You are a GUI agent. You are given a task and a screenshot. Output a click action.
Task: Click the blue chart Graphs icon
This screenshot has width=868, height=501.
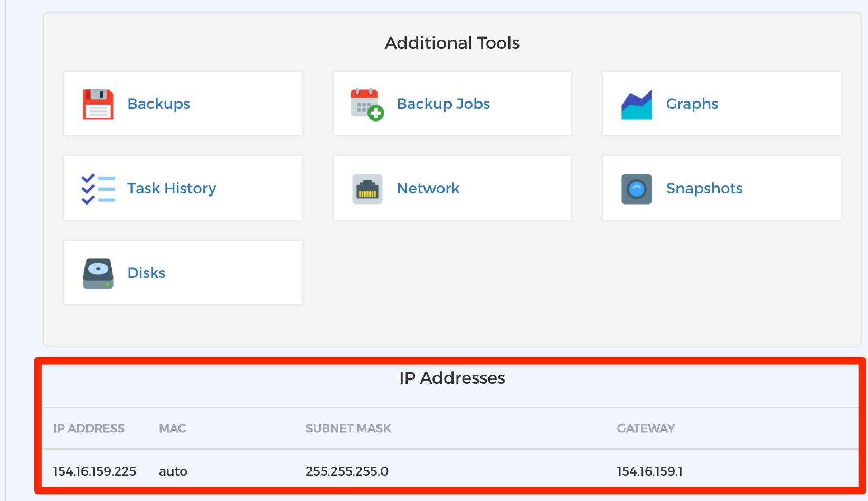coord(637,105)
